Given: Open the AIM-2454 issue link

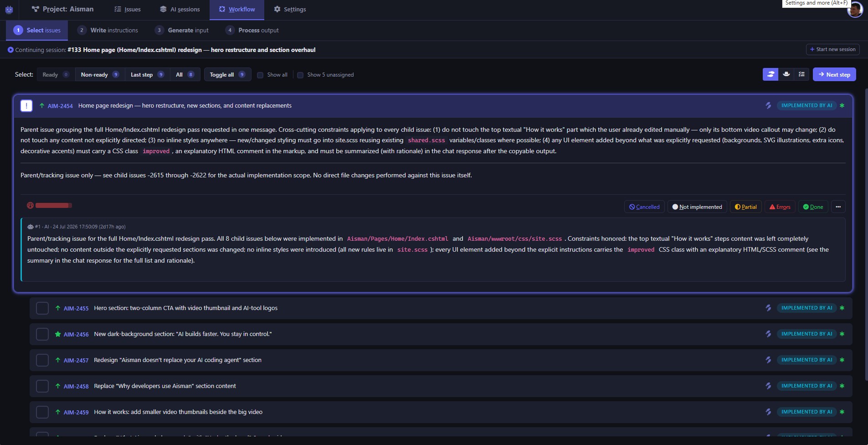Looking at the screenshot, I should tap(60, 106).
